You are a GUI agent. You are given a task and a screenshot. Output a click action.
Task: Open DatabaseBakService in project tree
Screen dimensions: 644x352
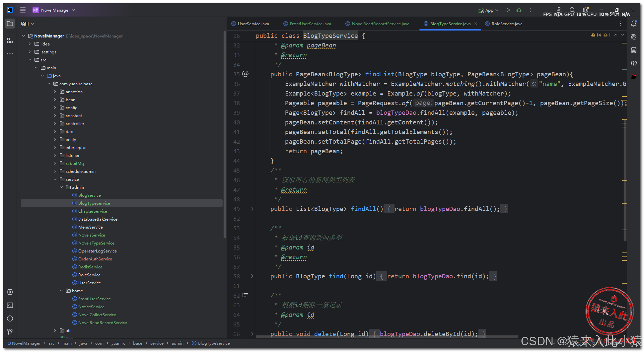pyautogui.click(x=98, y=219)
